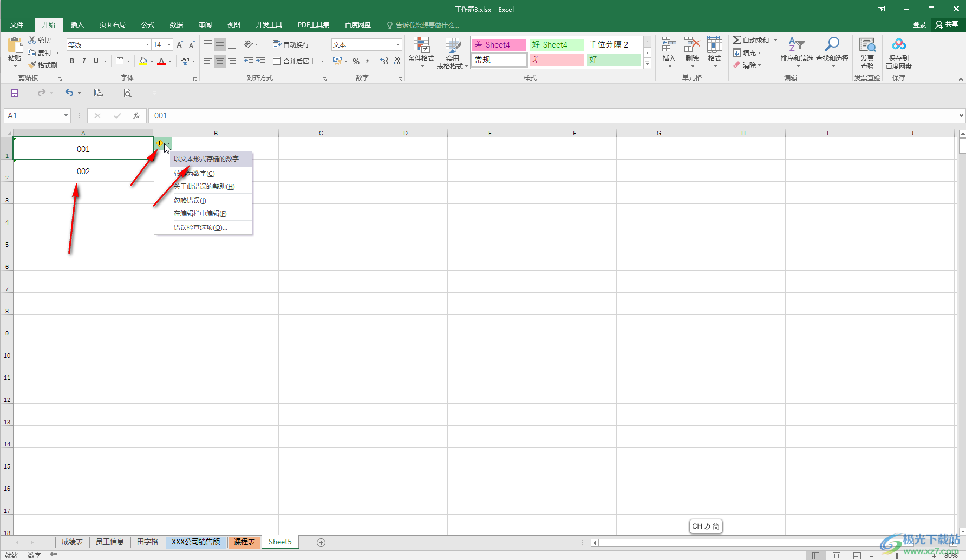Open the 公式 ribbon tab
The height and width of the screenshot is (560, 966).
148,24
